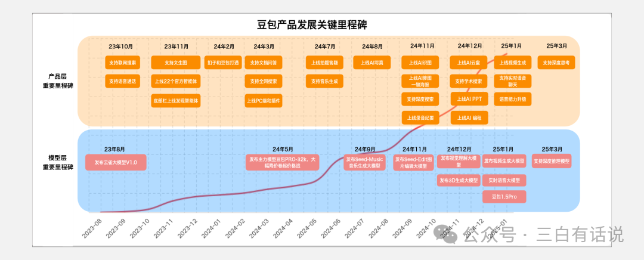Viewport: 644px width, 260px height.
Task: Click the 上线AI修图一键海报 box
Action: pyautogui.click(x=420, y=81)
